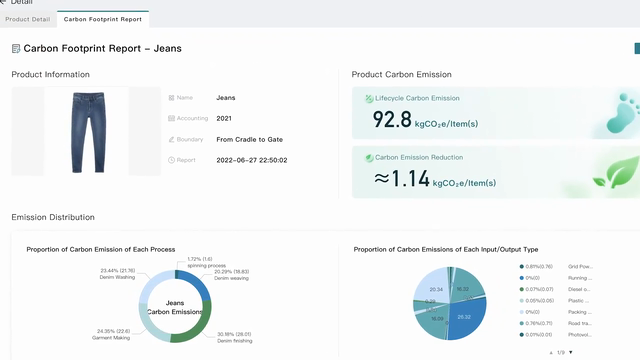This screenshot has width=640, height=360.
Task: Click the Accounting field icon
Action: [171, 118]
